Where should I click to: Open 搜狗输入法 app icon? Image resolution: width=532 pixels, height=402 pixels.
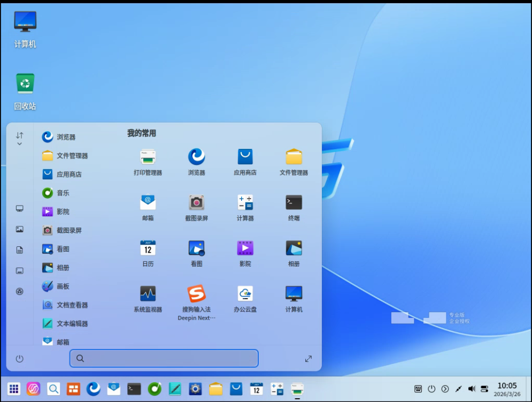(196, 293)
